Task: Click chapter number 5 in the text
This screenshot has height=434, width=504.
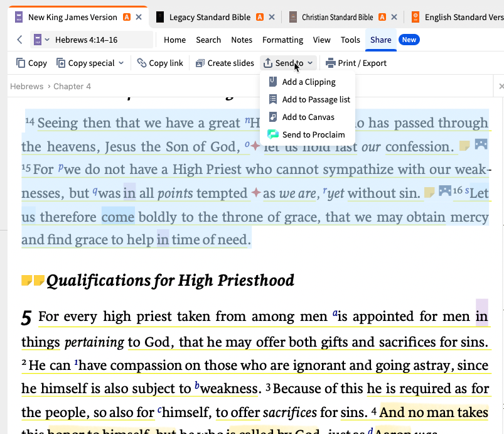Action: point(26,318)
